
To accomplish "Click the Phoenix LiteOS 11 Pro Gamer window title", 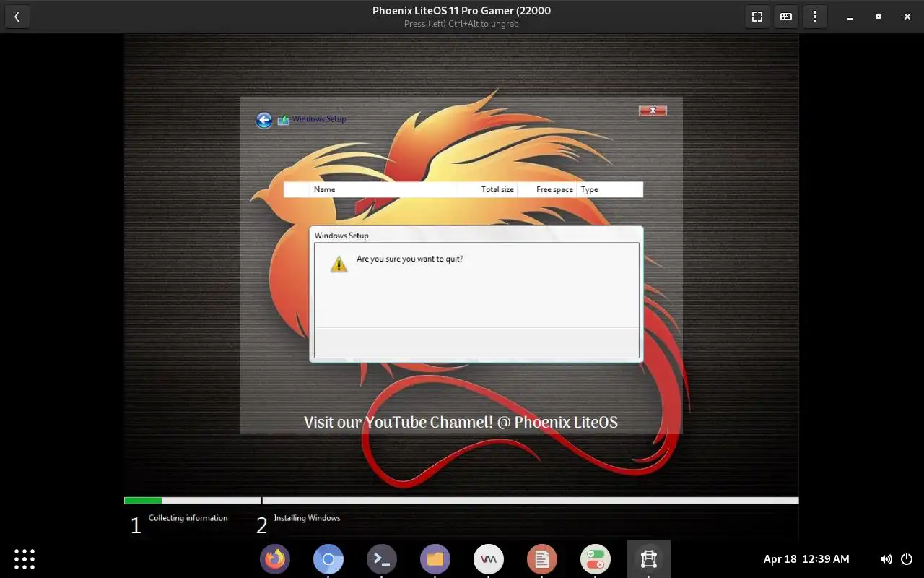I will tap(461, 11).
